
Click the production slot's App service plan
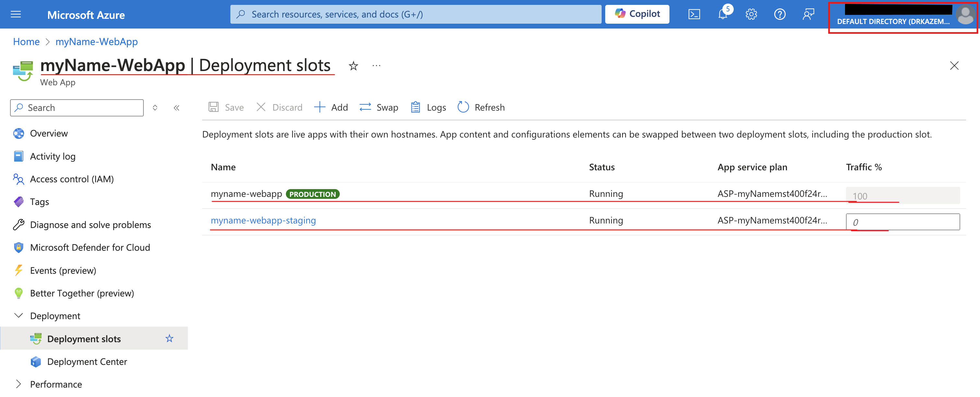pyautogui.click(x=772, y=194)
